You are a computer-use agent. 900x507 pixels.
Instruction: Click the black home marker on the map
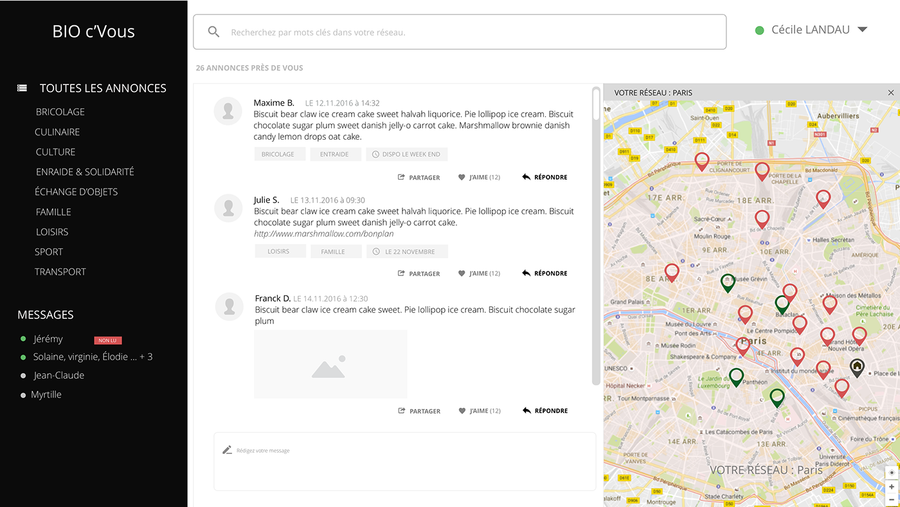tap(857, 368)
